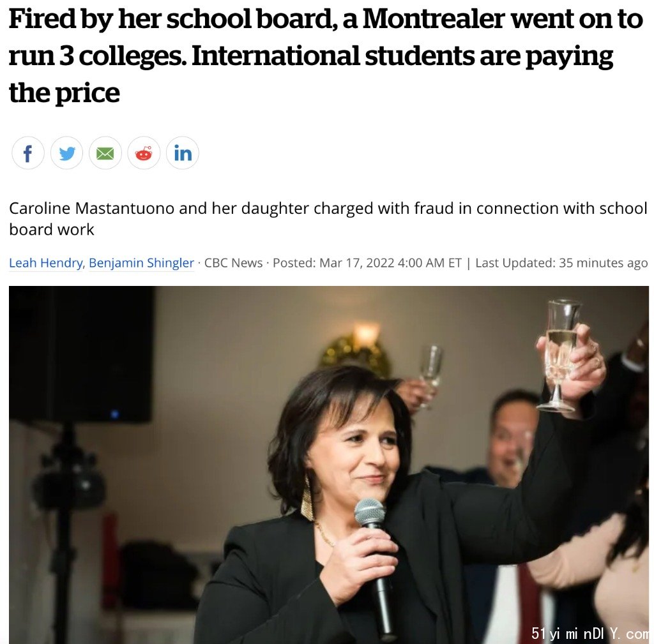Share the article on Reddit
Viewport: 654px width, 644px height.
point(144,153)
